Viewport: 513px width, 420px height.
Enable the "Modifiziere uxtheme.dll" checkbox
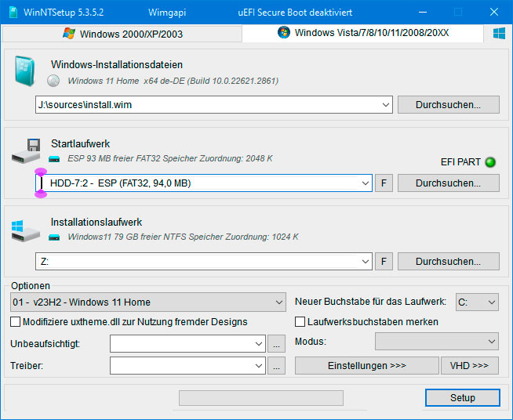point(15,321)
